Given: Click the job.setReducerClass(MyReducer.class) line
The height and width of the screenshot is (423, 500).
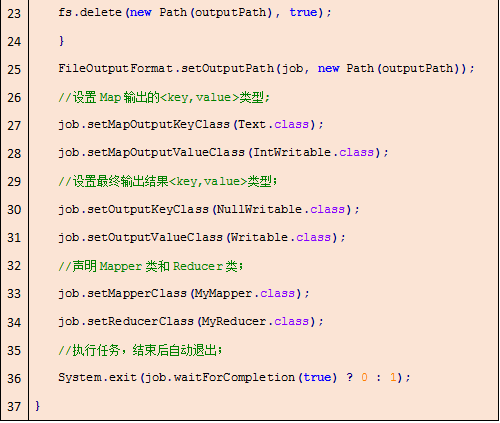Looking at the screenshot, I should [x=191, y=322].
